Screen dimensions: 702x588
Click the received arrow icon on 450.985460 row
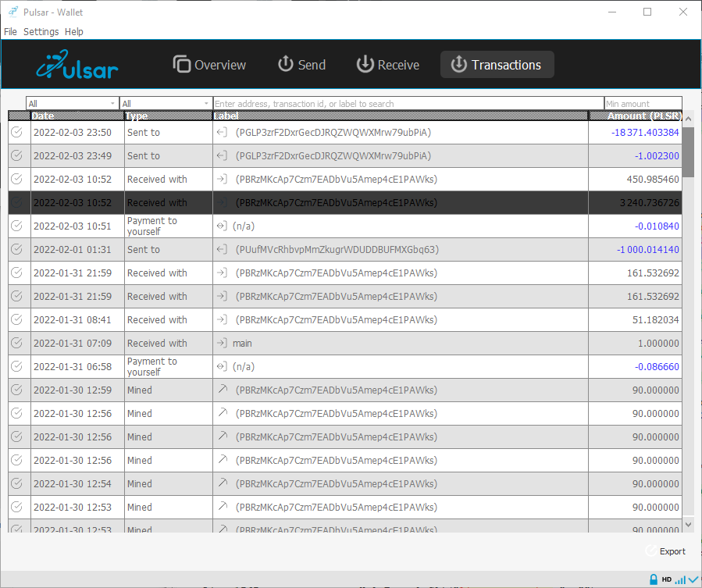(x=222, y=179)
